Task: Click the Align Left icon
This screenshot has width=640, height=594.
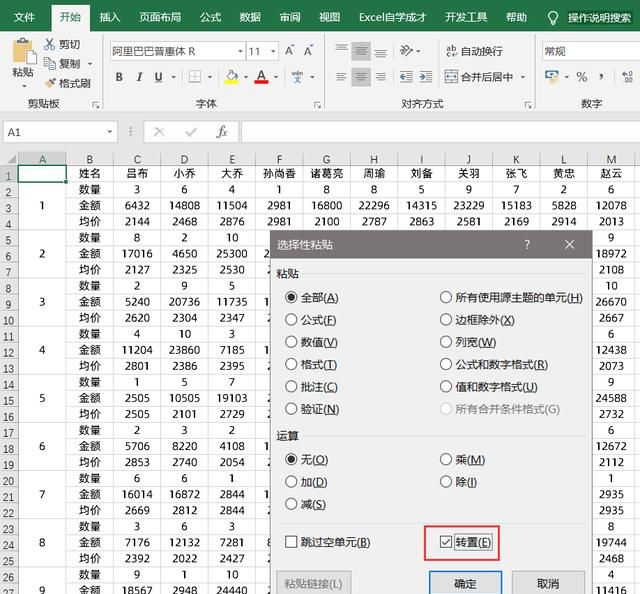Action: (x=341, y=77)
